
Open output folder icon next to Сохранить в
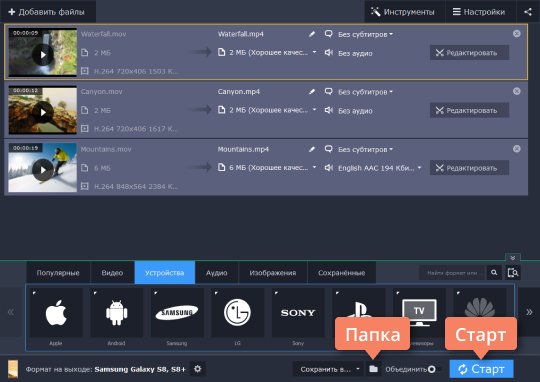373,369
